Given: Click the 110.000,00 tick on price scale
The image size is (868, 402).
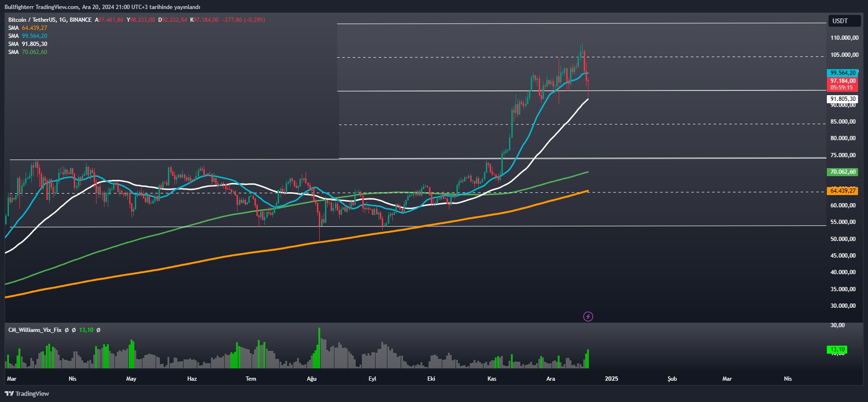Looking at the screenshot, I should [x=844, y=38].
